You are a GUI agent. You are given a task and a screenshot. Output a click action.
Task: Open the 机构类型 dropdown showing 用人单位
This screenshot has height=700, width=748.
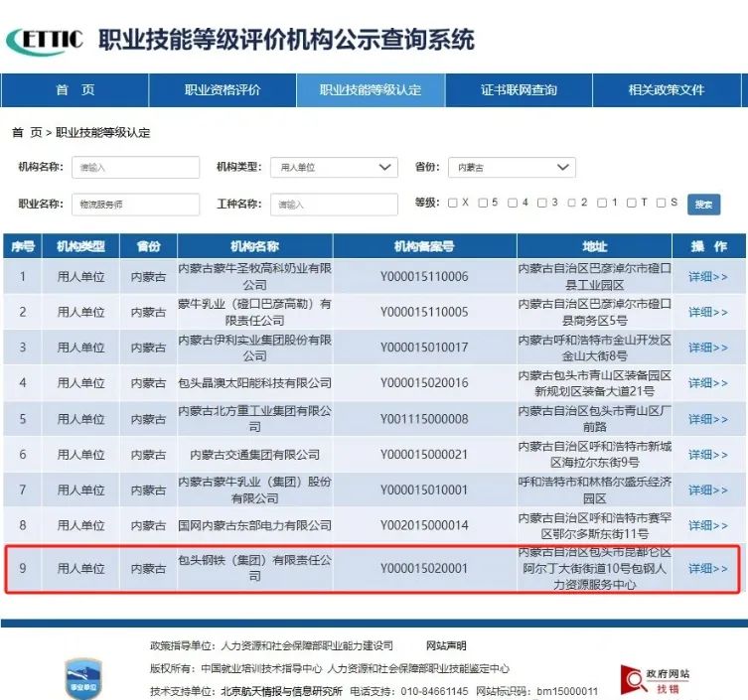tap(334, 168)
